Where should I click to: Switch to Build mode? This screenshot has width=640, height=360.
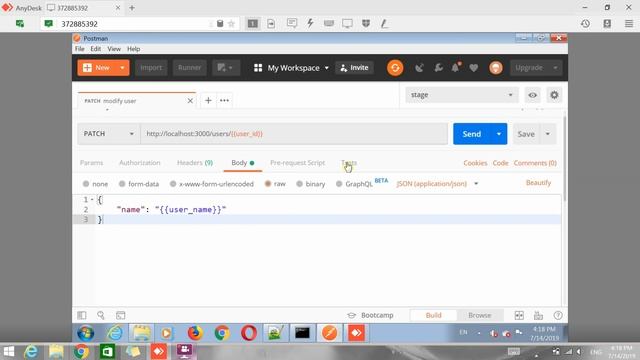point(433,315)
